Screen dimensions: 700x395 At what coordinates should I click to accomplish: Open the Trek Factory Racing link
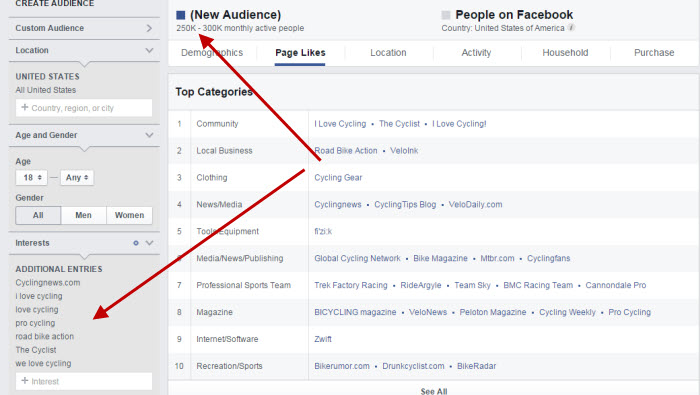tap(350, 285)
